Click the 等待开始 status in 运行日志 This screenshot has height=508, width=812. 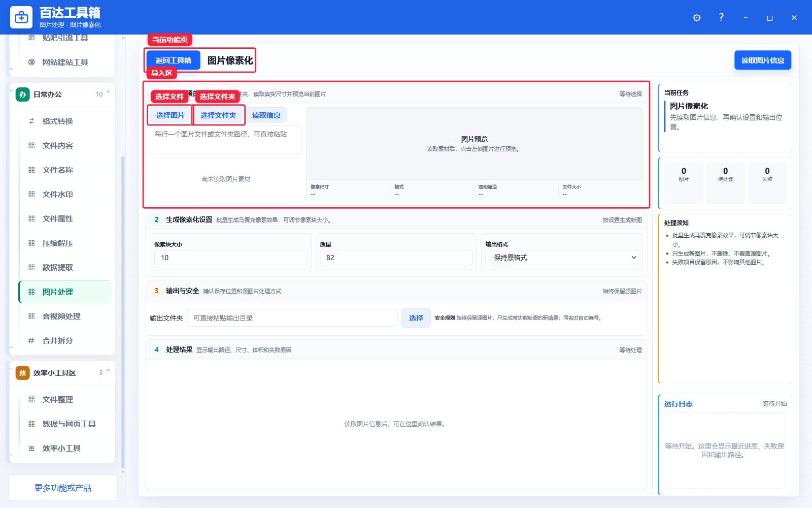[774, 403]
